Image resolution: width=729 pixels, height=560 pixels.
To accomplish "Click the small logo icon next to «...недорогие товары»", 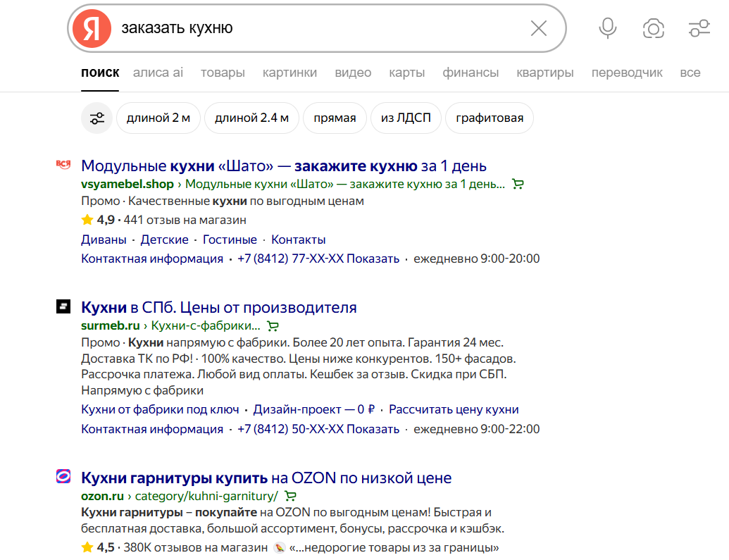I will tap(279, 548).
